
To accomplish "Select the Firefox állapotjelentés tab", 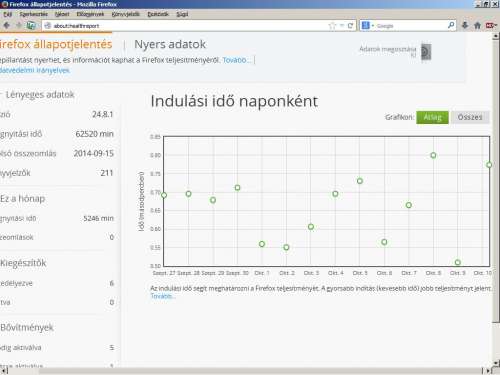I will pos(56,44).
